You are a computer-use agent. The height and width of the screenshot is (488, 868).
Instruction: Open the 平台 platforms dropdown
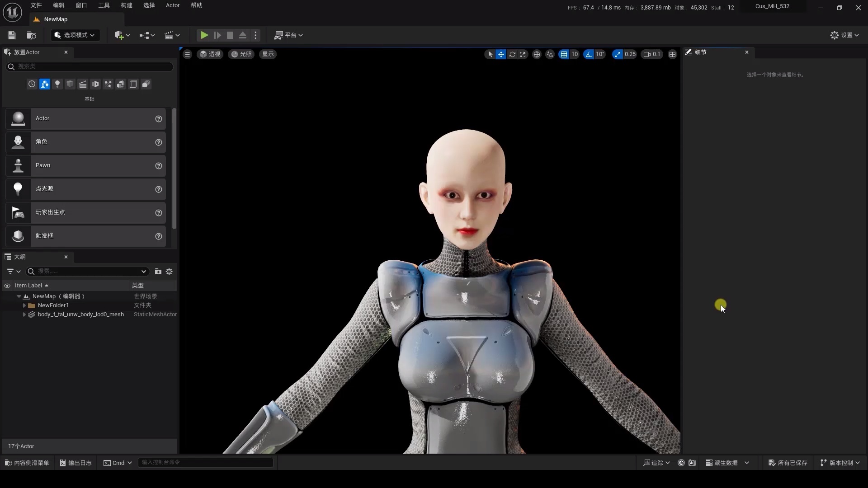click(x=288, y=35)
